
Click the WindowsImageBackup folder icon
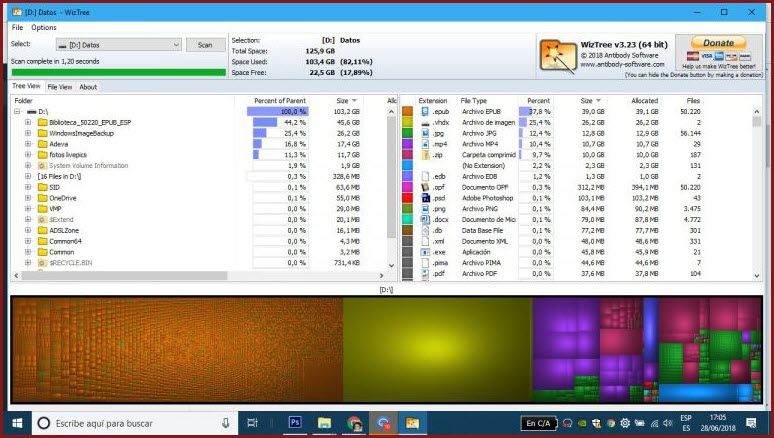coord(42,133)
